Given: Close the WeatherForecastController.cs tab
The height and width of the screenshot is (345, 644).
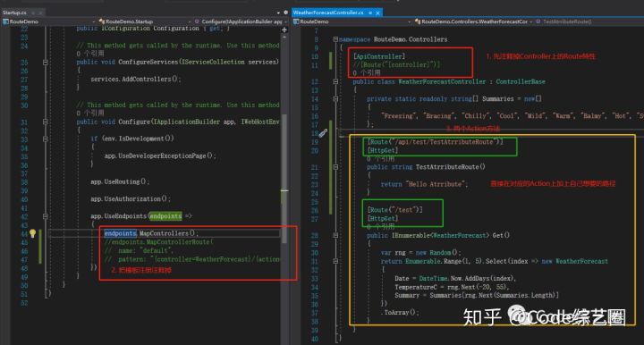Looking at the screenshot, I should [x=377, y=13].
